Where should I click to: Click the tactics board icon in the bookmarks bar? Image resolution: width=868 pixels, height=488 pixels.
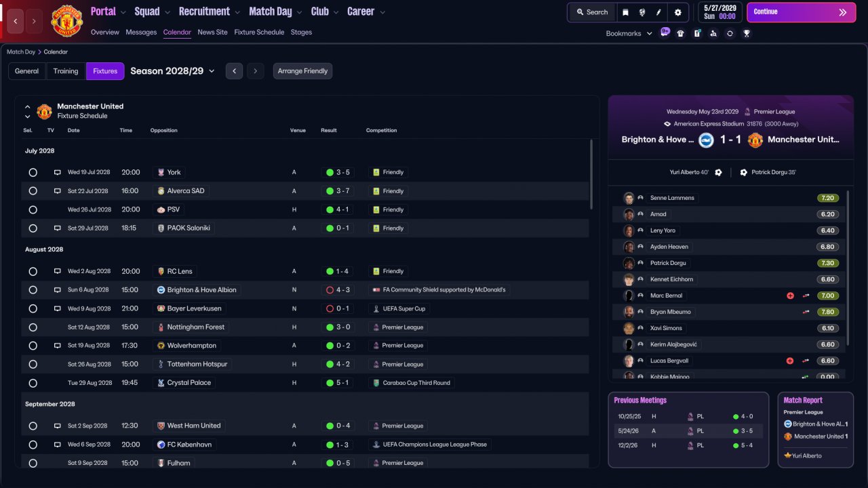[x=697, y=33]
